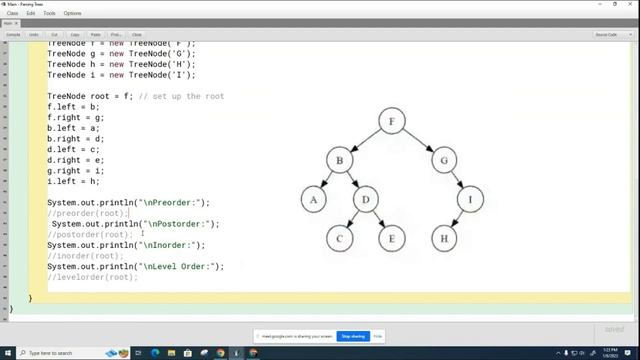Click the println "\nLevel Order:" line
Screen dimensions: 640x360
[x=136, y=267]
